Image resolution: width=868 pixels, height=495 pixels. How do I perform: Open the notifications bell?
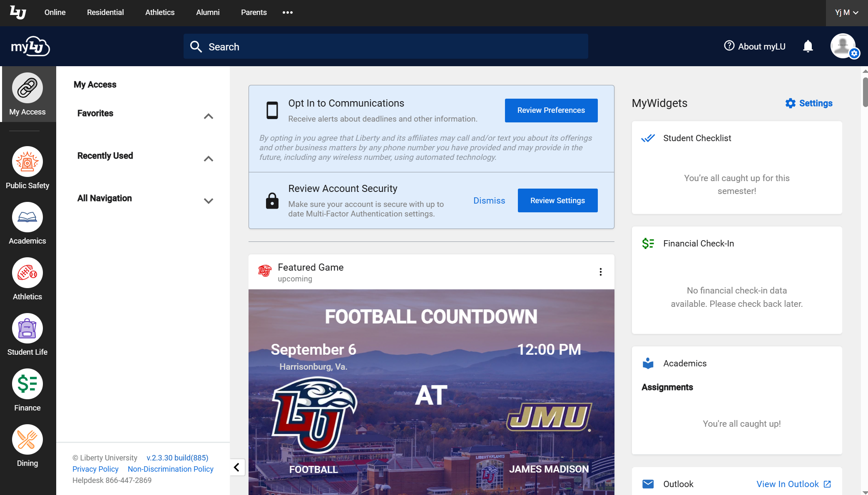[x=808, y=46]
